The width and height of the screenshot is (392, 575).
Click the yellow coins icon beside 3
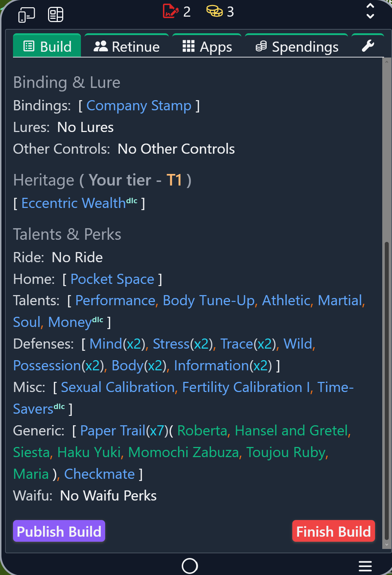[x=214, y=11]
